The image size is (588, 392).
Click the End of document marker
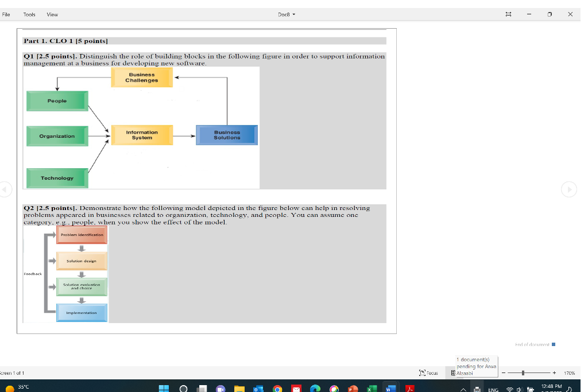coord(535,344)
